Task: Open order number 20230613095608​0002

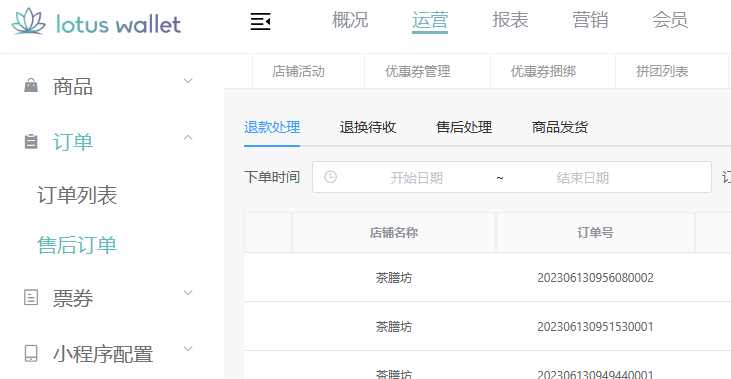Action: pos(595,278)
